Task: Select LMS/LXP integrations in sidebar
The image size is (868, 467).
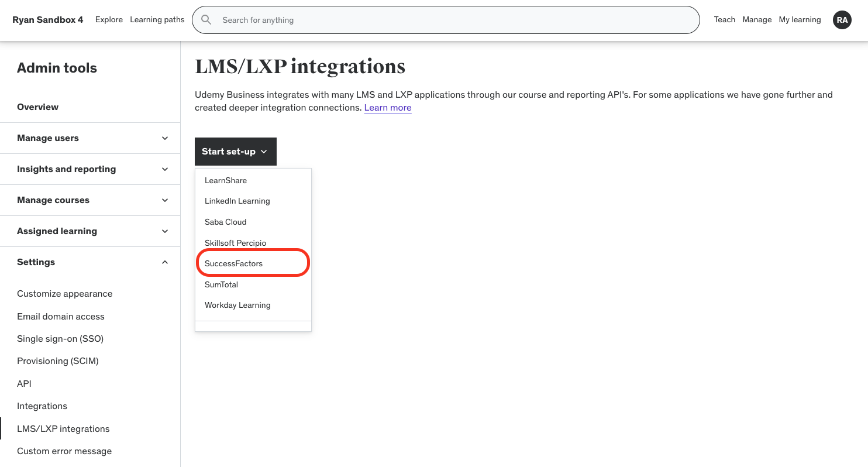Action: 63,429
